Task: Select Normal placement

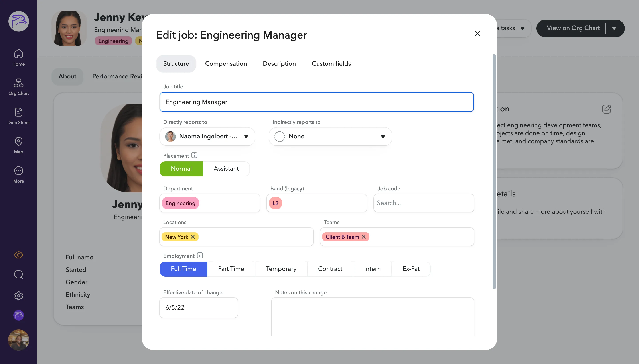Action: (x=181, y=169)
